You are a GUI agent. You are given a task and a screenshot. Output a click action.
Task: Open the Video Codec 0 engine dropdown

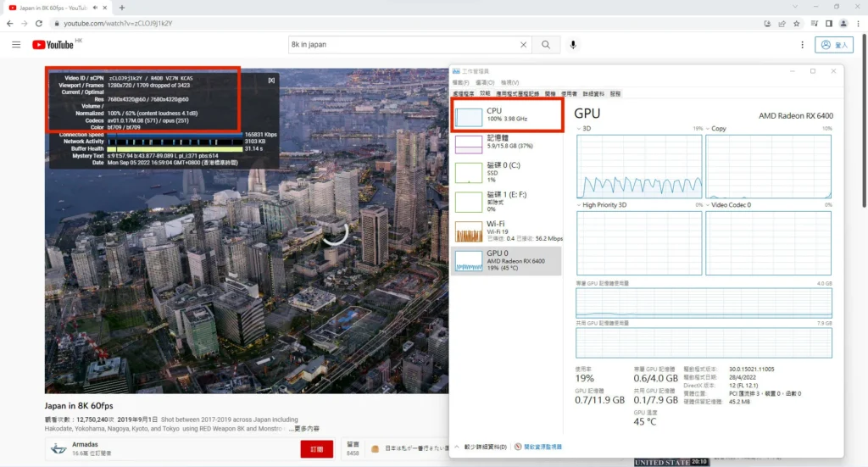point(709,205)
